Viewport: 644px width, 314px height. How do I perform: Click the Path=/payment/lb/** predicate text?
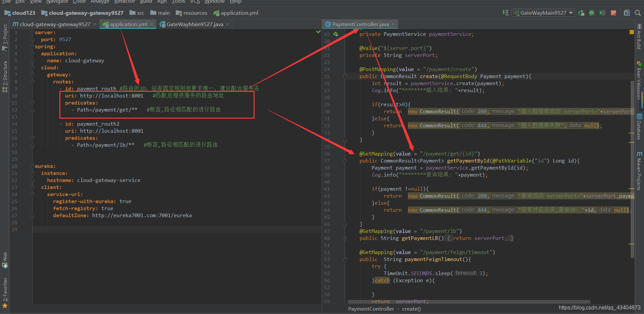point(106,145)
